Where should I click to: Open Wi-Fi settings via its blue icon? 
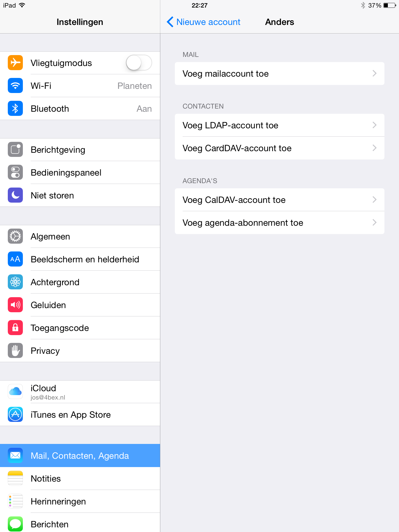point(15,86)
